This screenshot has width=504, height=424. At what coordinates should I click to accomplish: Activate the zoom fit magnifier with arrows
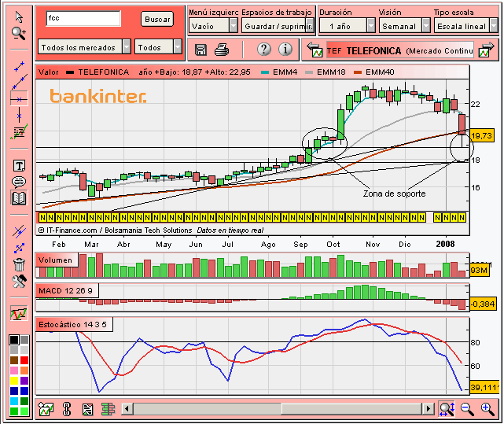447,409
